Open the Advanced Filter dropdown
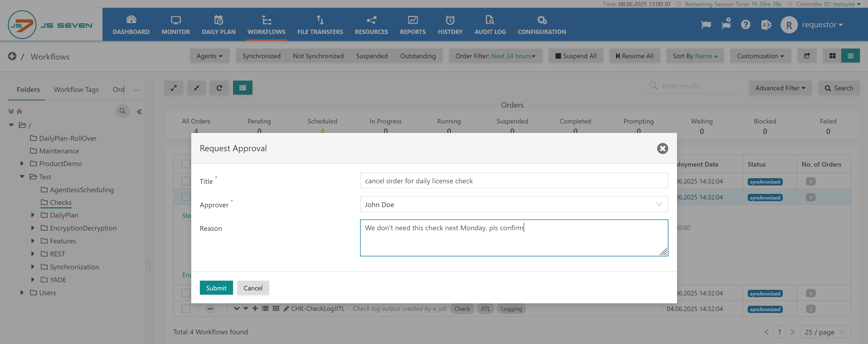Image resolution: width=868 pixels, height=344 pixels. (x=780, y=88)
